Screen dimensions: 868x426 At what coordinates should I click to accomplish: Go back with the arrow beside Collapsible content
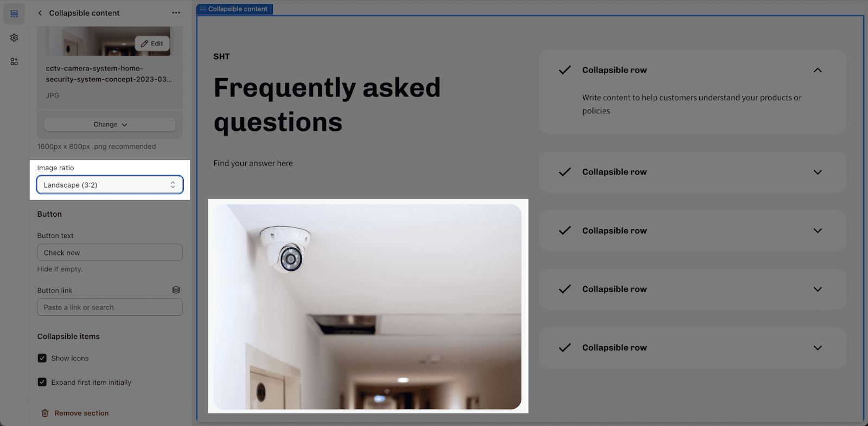point(40,13)
